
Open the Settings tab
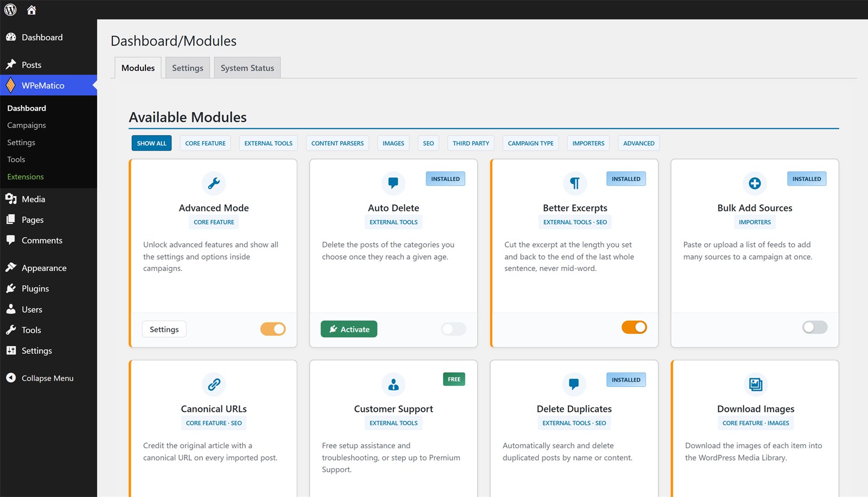[188, 68]
